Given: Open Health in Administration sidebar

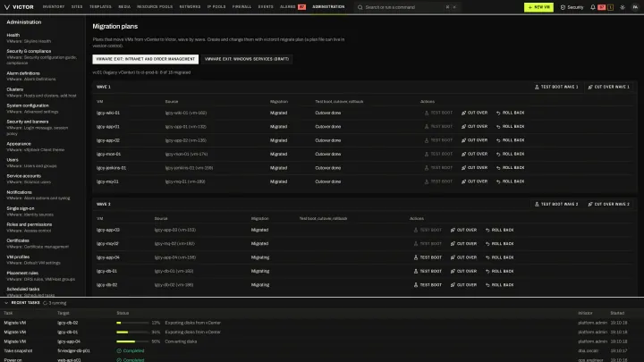Looking at the screenshot, I should coord(42,38).
